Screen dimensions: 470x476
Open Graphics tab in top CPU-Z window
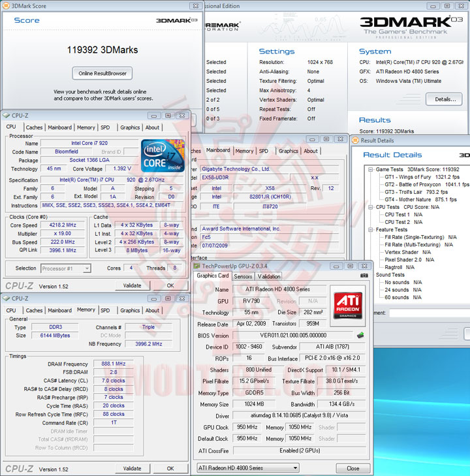coord(130,127)
